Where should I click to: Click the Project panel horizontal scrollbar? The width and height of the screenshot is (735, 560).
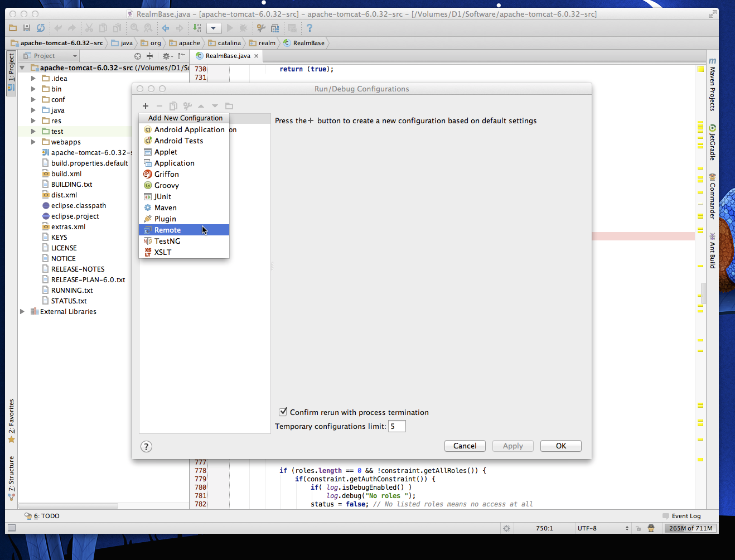click(69, 506)
